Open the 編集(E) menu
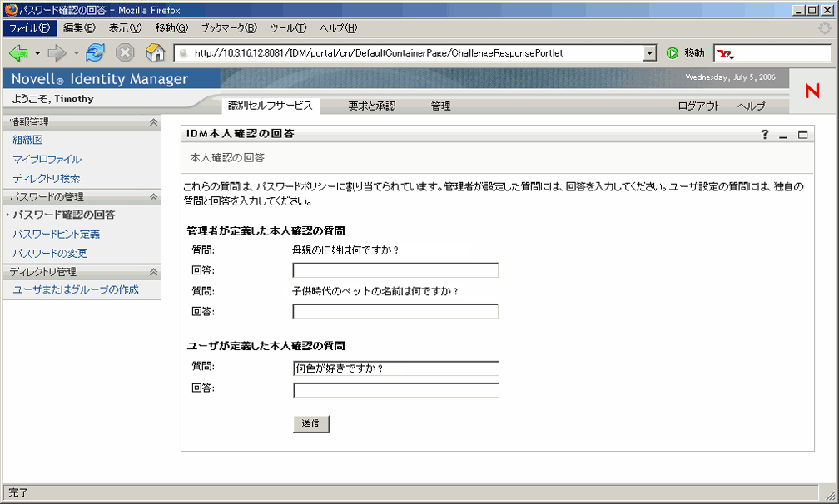The width and height of the screenshot is (839, 504). click(x=79, y=27)
